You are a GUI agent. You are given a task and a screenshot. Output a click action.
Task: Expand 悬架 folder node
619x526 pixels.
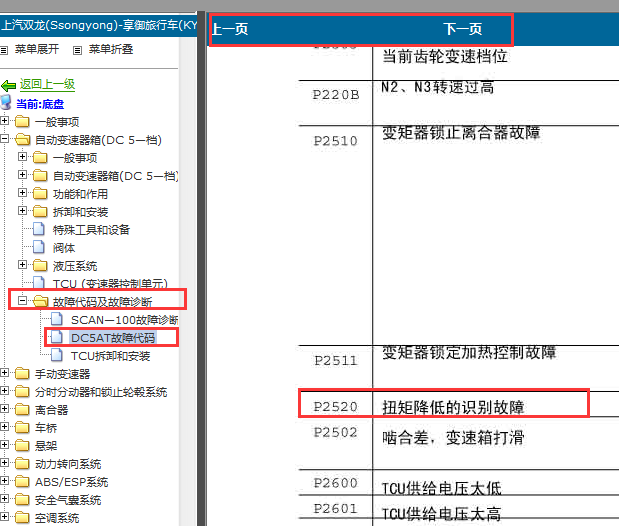pos(4,445)
